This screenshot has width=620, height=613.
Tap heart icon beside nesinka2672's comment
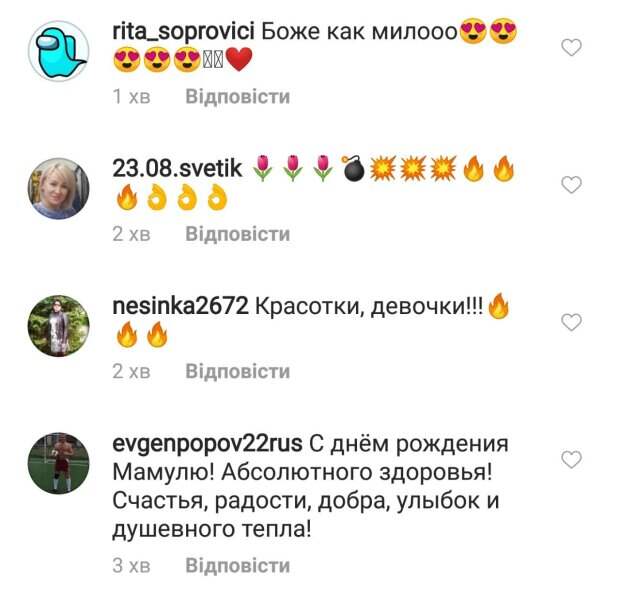point(571,322)
